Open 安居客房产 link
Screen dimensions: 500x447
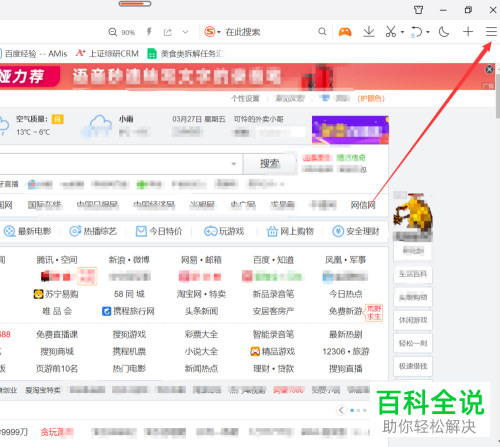(273, 311)
